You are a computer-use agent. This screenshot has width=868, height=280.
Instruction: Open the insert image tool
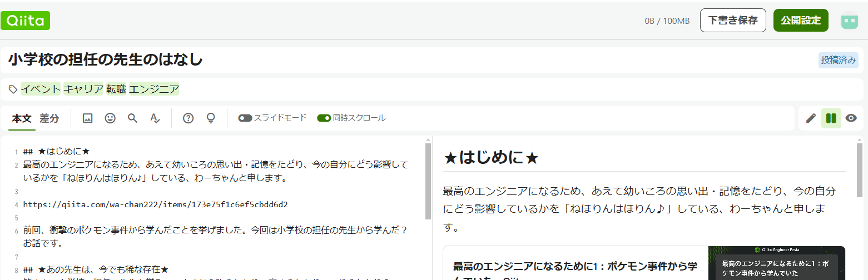click(x=87, y=118)
